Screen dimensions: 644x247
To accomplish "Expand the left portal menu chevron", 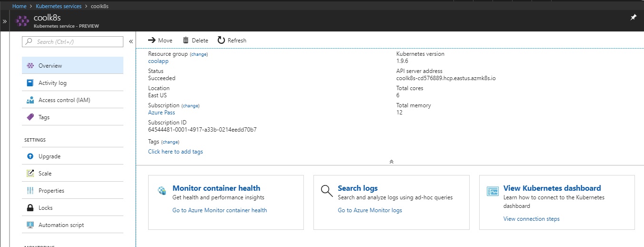I will 5,21.
